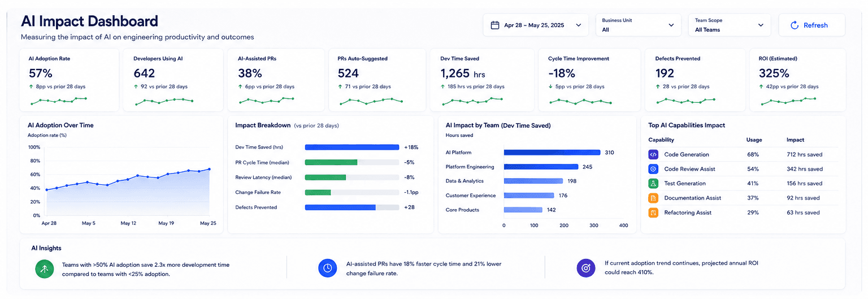Screen dimensions: 868x299
Task: Click the ROI (Estimated) sparkline
Action: click(789, 101)
